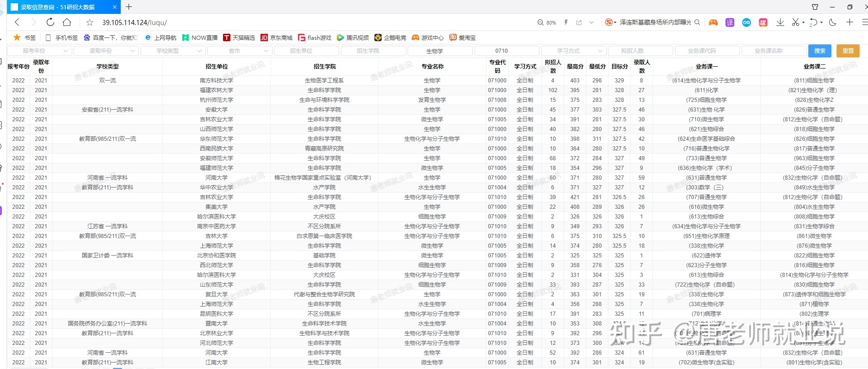Bookmark this page with star icon
This screenshot has width=868, height=369.
90,22
